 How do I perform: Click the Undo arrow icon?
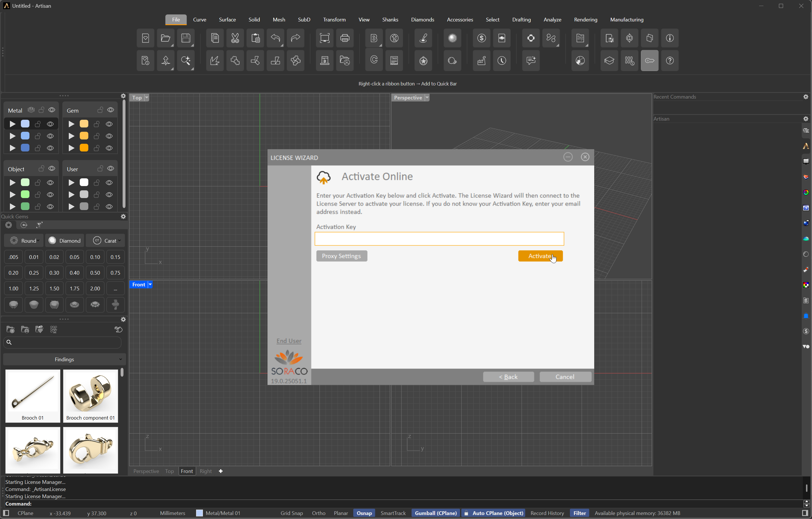pos(276,38)
